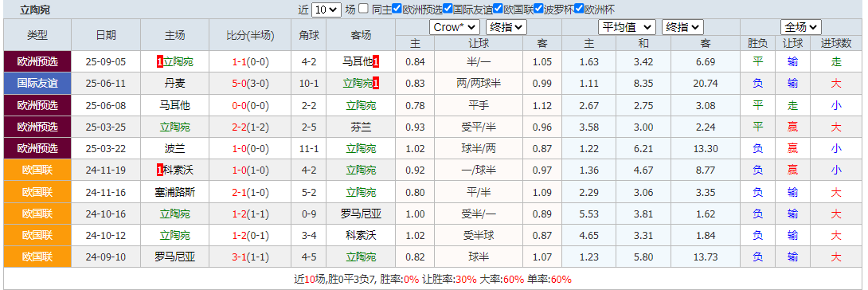Click the 国际友谊 badge on 25-06-11 row
868x290 pixels.
point(37,84)
